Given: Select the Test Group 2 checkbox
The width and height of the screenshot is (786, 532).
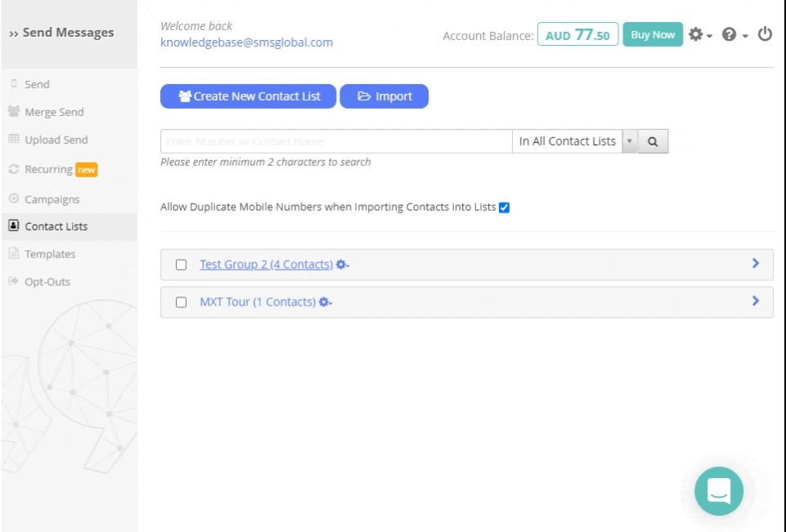Looking at the screenshot, I should tap(182, 265).
